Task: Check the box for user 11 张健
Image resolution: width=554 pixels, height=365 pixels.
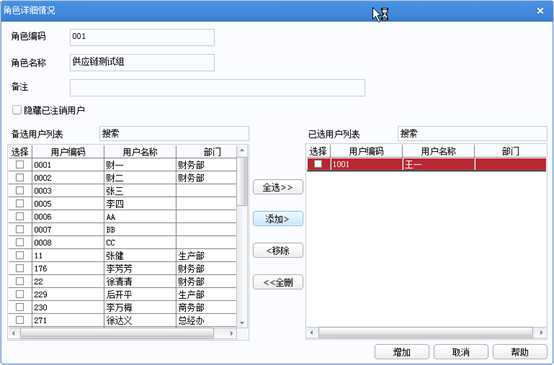Action: click(20, 255)
